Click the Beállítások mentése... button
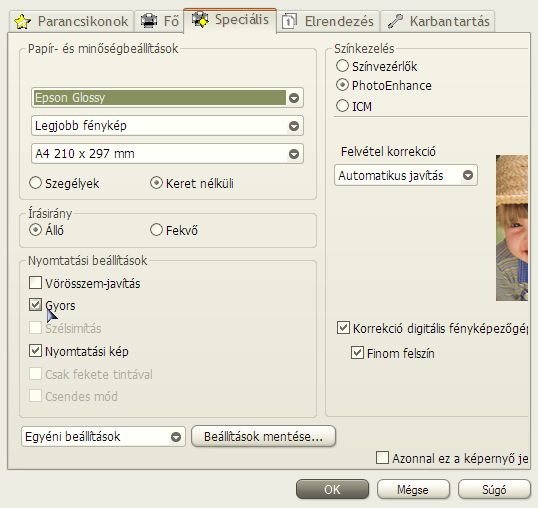The image size is (538, 508). (x=263, y=437)
